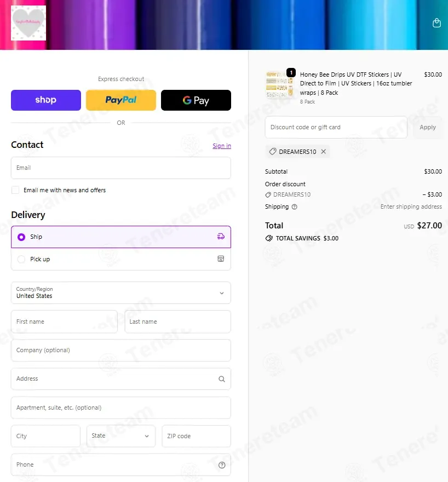
Task: Click the address search magnifier icon
Action: click(x=221, y=379)
